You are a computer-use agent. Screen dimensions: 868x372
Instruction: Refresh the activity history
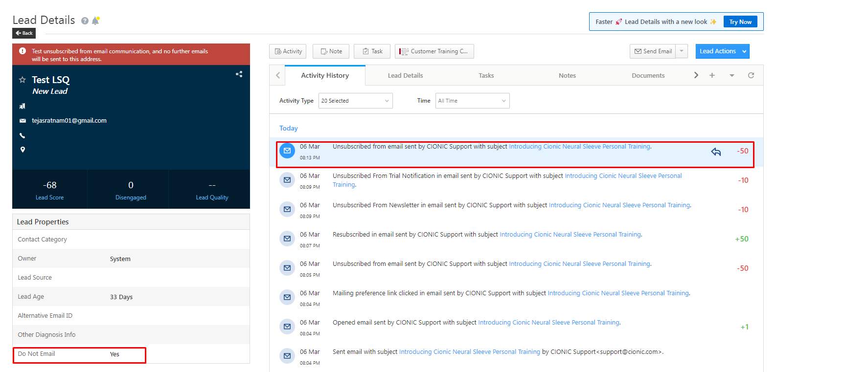click(751, 75)
